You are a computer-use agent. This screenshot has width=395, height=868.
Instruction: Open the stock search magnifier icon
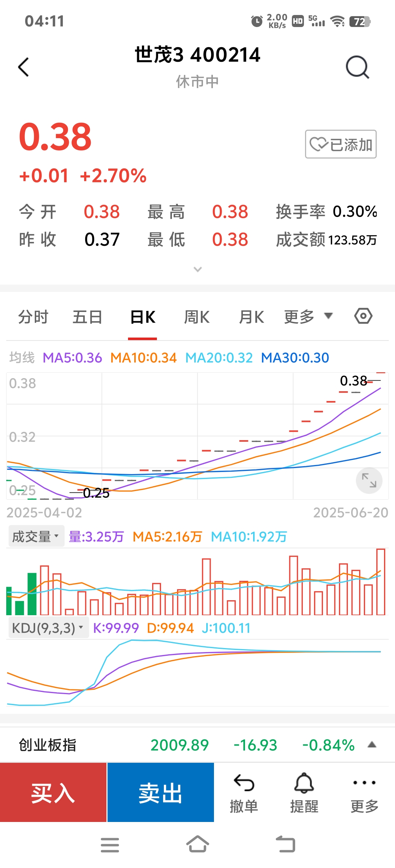point(357,67)
